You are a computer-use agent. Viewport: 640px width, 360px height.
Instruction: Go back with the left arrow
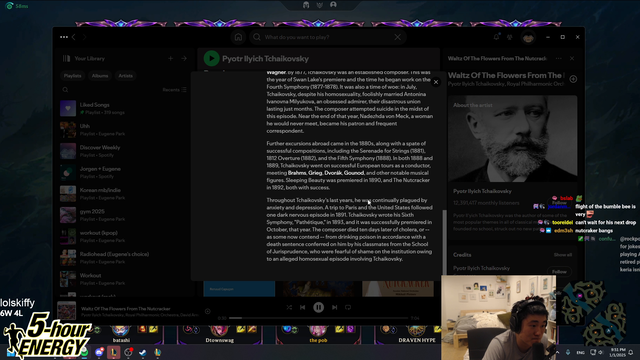click(x=74, y=37)
